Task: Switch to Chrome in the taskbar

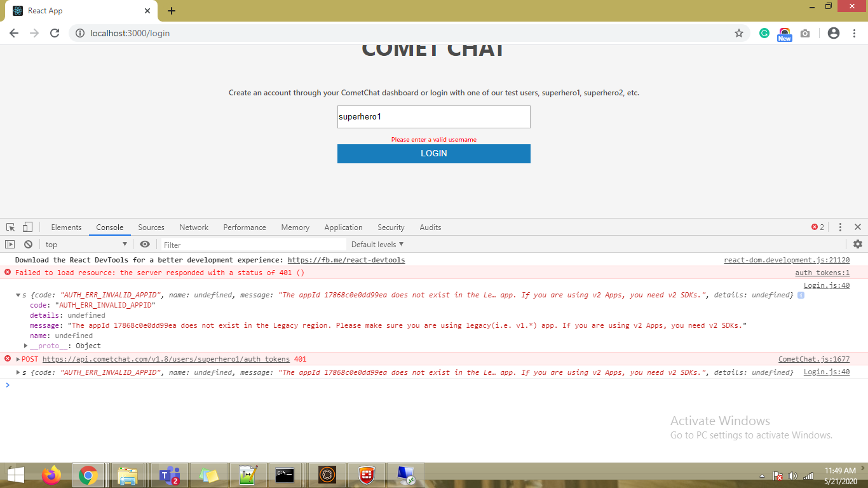Action: [88, 475]
